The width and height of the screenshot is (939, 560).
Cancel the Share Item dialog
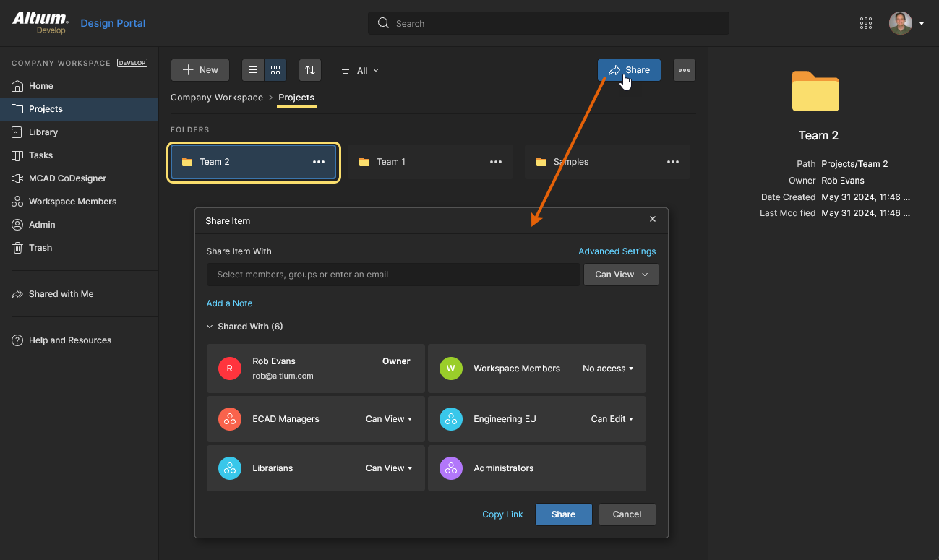627,514
